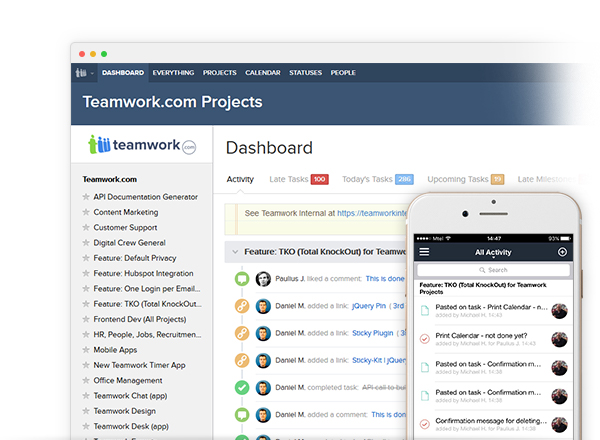Star the Digital Crew General project
Screen dimensions: 600x440
pos(86,243)
